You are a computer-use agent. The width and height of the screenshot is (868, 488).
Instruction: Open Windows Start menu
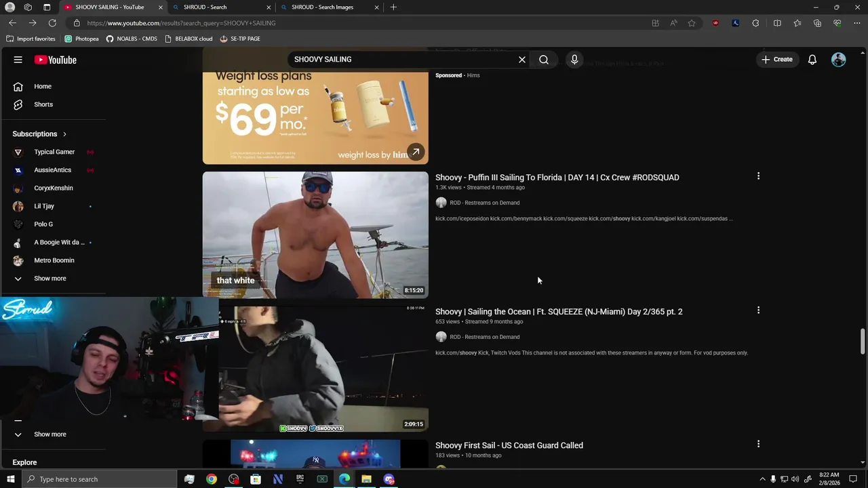[x=10, y=479]
